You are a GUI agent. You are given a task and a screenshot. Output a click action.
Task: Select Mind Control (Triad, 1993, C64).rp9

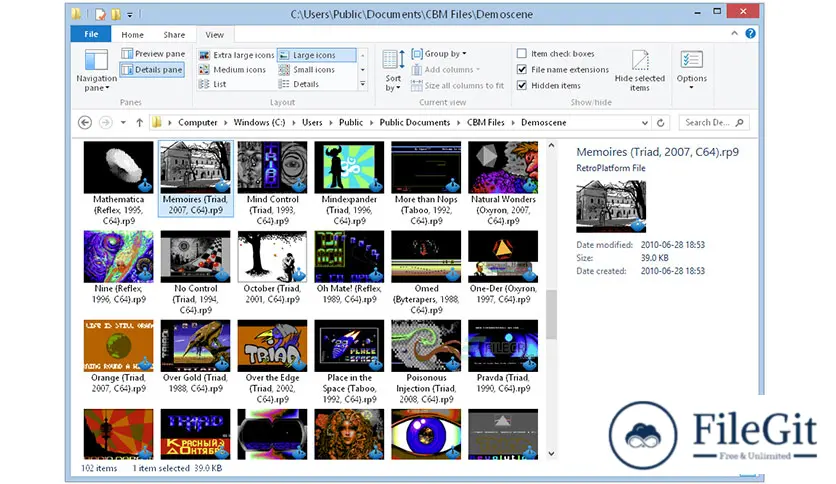272,183
